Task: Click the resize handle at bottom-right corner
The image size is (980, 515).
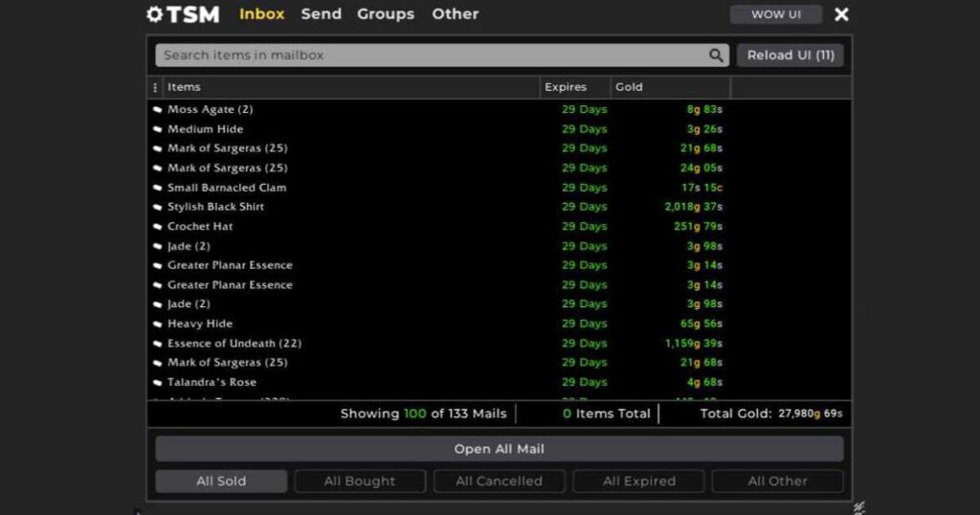Action: point(858,507)
